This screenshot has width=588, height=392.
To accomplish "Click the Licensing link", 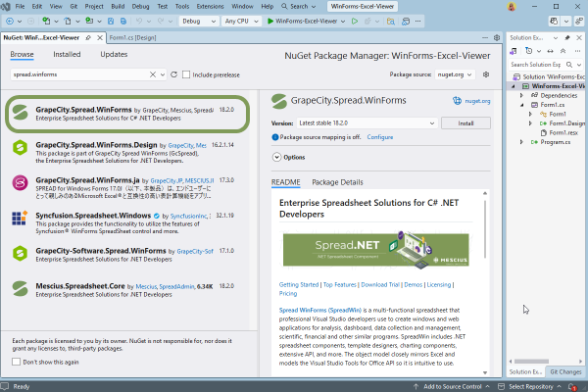I will pyautogui.click(x=439, y=285).
